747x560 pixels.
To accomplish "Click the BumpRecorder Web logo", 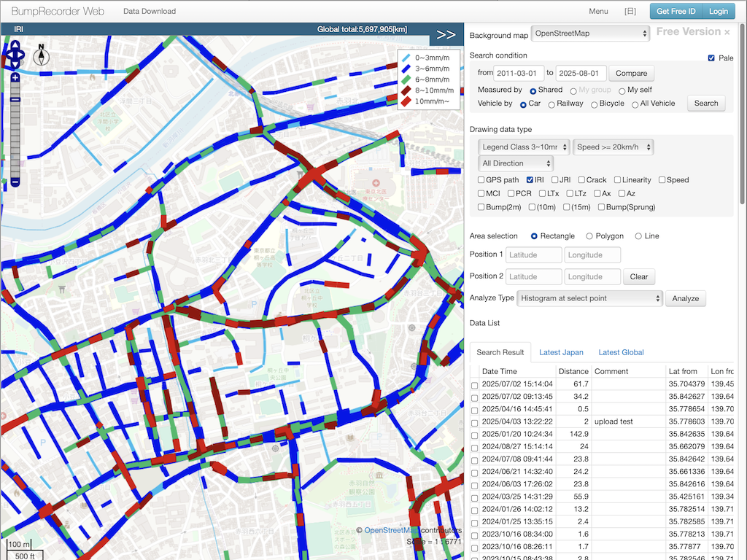I will coord(58,11).
